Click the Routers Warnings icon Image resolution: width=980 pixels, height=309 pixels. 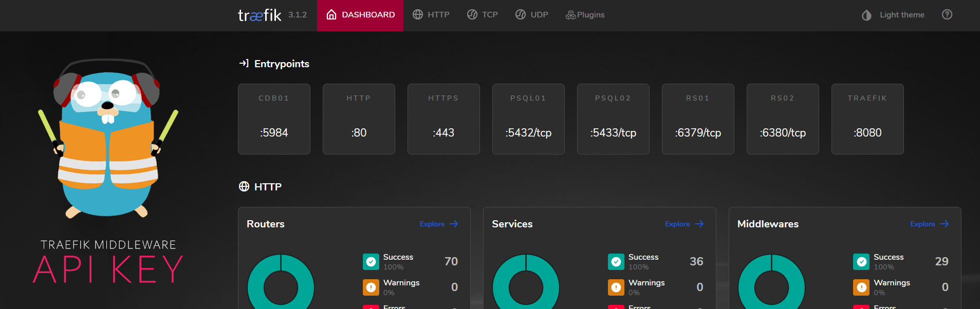point(371,287)
